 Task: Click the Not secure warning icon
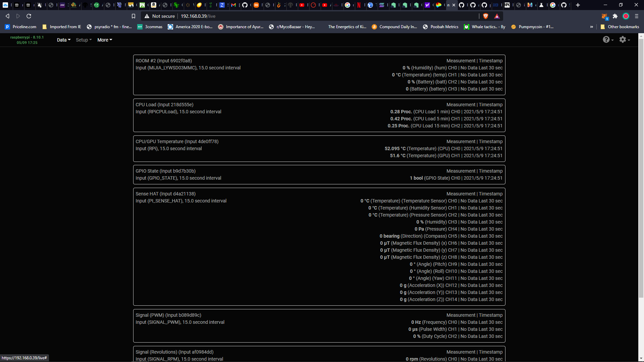tap(147, 16)
